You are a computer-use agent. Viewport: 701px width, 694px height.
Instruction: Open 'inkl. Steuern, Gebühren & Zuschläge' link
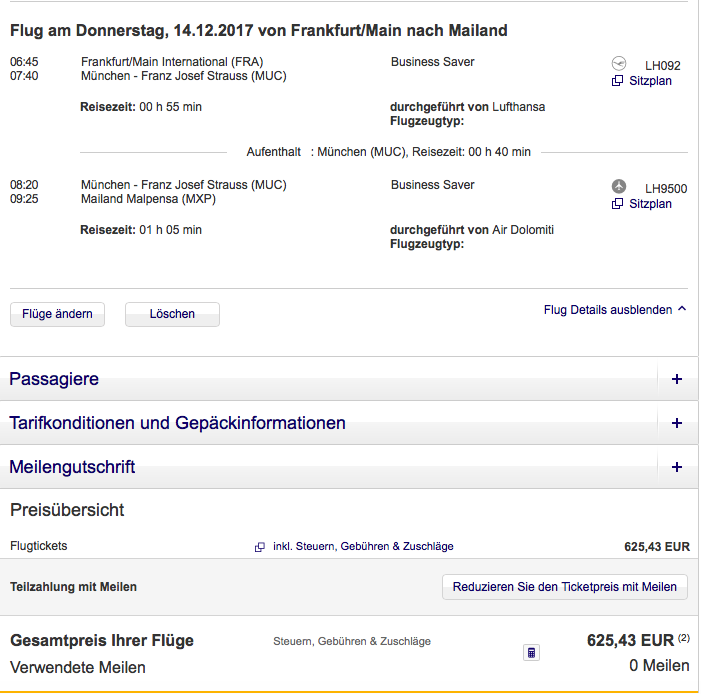point(363,546)
